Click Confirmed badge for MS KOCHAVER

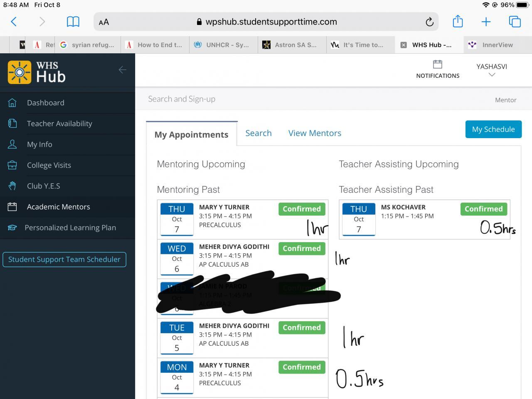point(483,209)
